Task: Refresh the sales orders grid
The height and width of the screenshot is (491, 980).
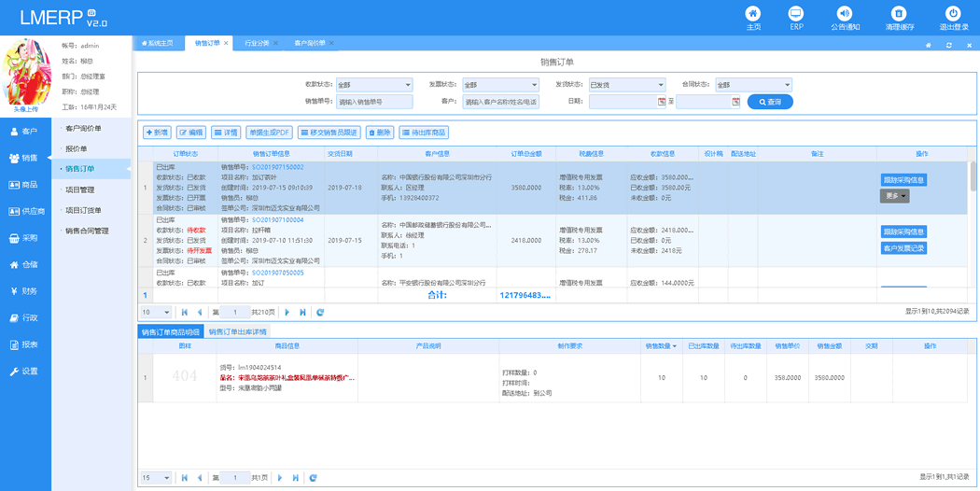Action: click(320, 312)
